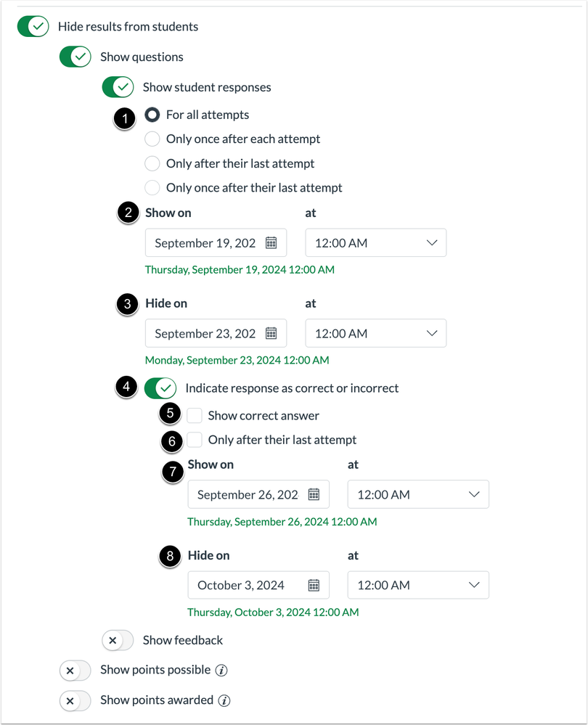Toggle Indicate response as correct or incorrect
588x725 pixels.
pos(160,388)
